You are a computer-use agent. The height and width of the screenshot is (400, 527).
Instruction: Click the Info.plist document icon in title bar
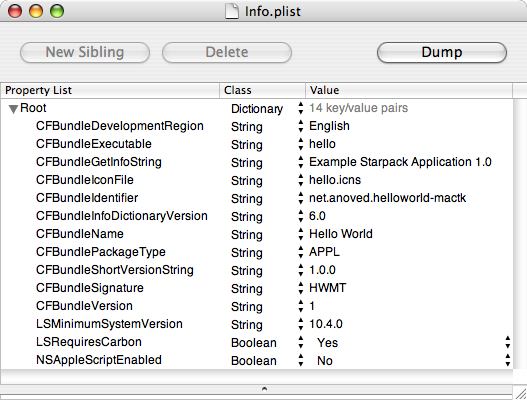pyautogui.click(x=232, y=11)
